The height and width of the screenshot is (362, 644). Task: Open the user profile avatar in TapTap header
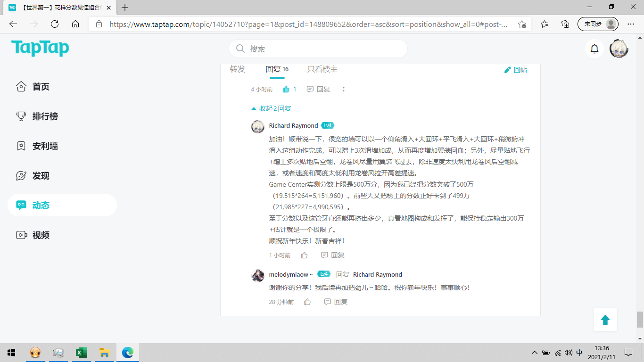pos(619,49)
